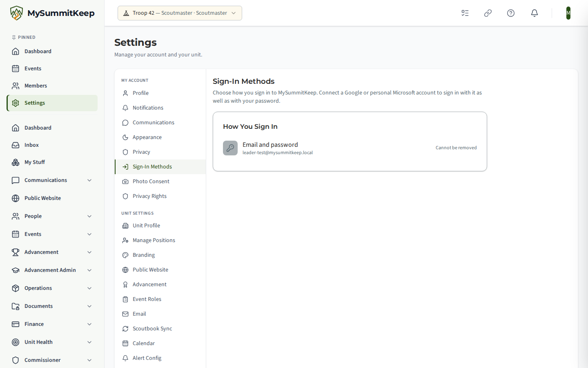Open the Troop 42 unit selector dropdown
The height and width of the screenshot is (368, 588).
[x=180, y=13]
